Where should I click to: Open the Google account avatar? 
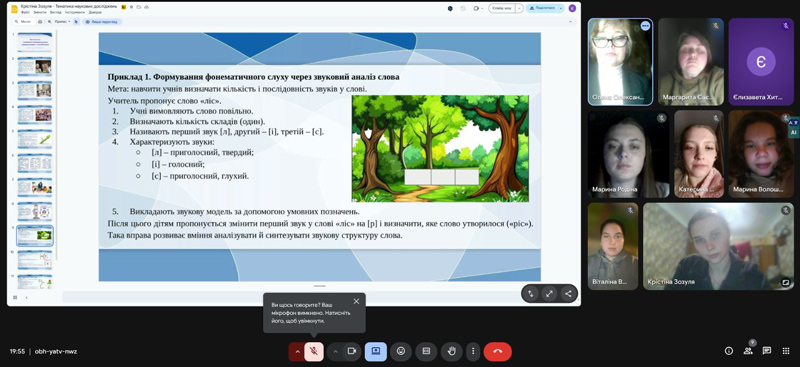[572, 8]
